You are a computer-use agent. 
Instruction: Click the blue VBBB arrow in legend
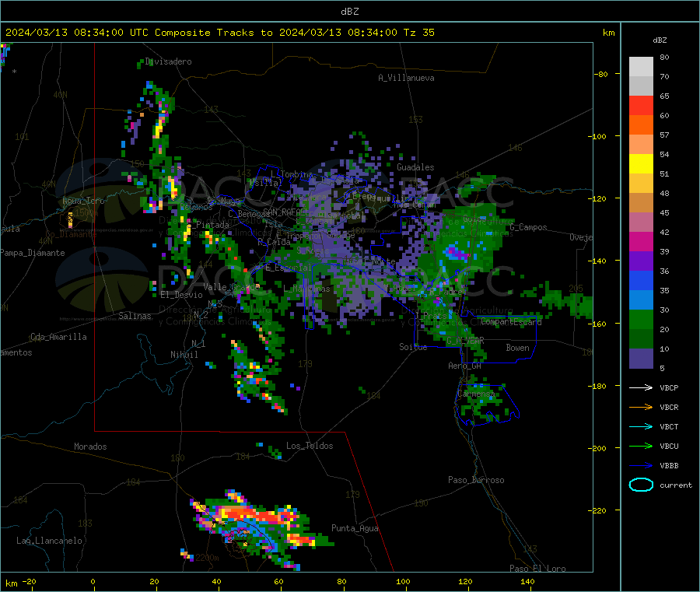[641, 465]
